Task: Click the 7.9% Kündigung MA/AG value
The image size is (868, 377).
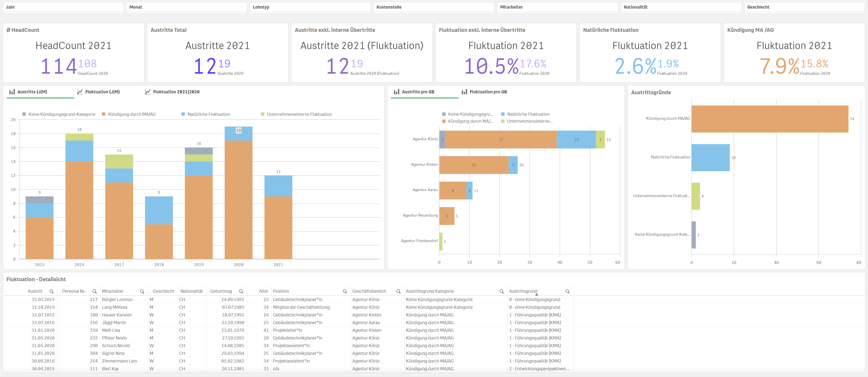Action: 779,66
